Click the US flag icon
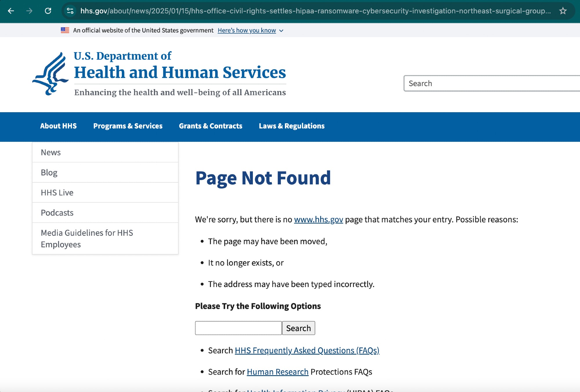 65,30
